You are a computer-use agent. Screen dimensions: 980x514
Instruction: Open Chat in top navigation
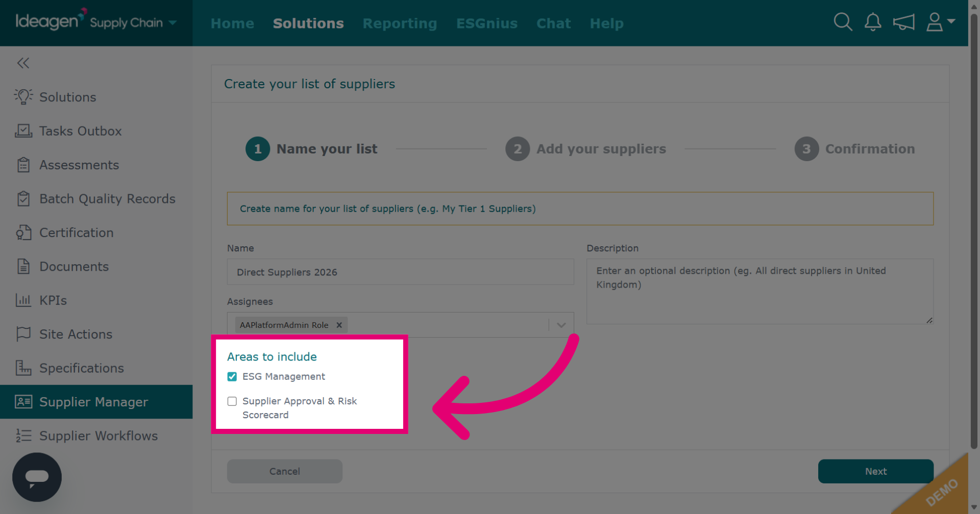coord(553,23)
